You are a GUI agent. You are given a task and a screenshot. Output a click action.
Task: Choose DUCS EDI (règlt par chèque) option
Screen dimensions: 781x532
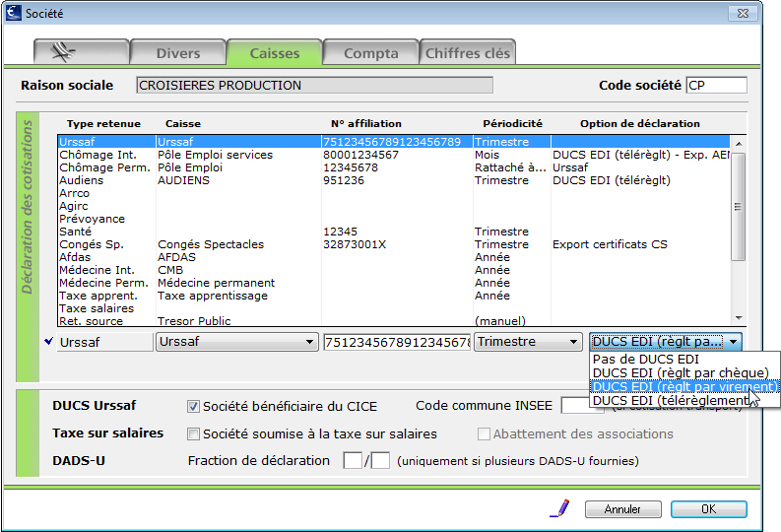[684, 372]
